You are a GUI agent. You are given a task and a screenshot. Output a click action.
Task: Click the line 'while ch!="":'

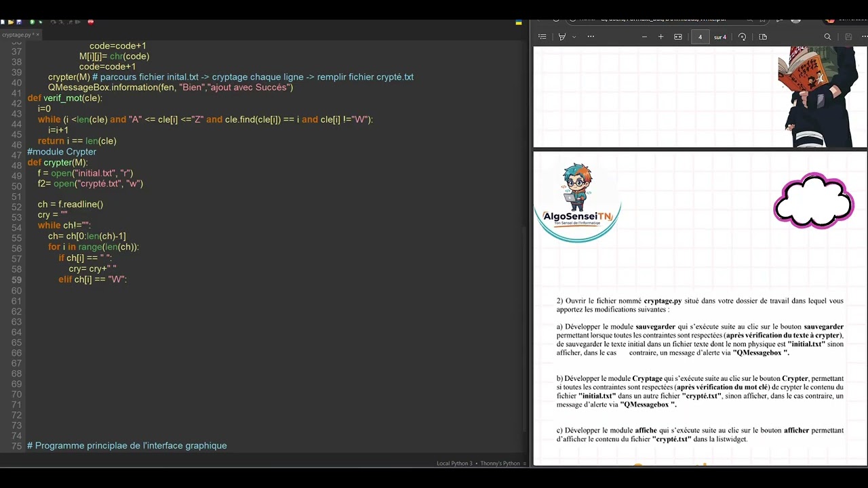[x=64, y=225]
